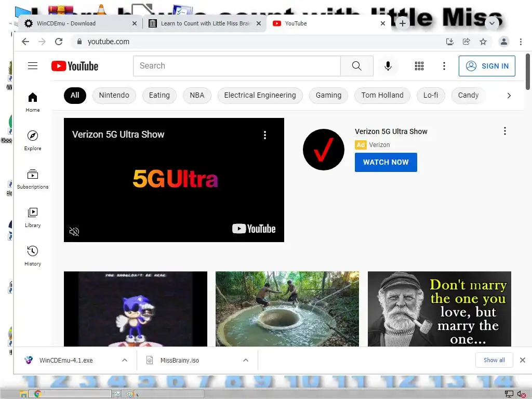Click Show all downloads
Viewport: 532px width, 399px height.
click(494, 360)
